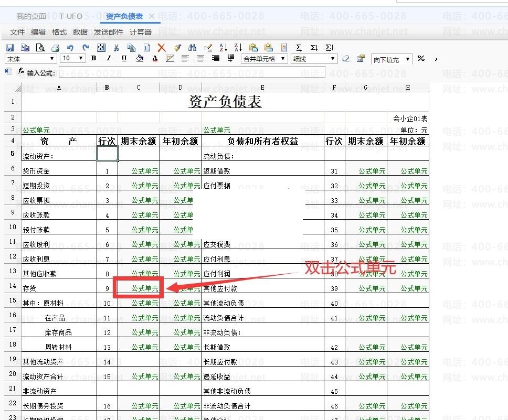Click the select-all corner of the grid

coord(13,88)
